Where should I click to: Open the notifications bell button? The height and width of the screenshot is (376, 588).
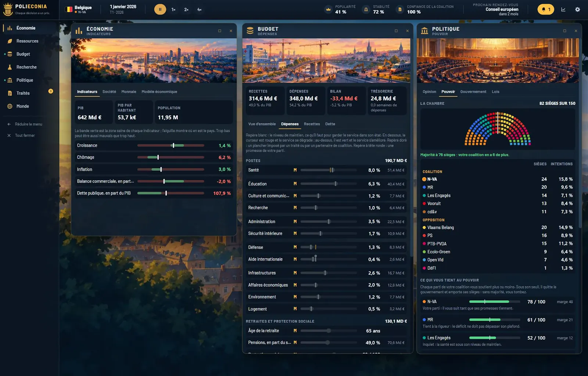(546, 10)
